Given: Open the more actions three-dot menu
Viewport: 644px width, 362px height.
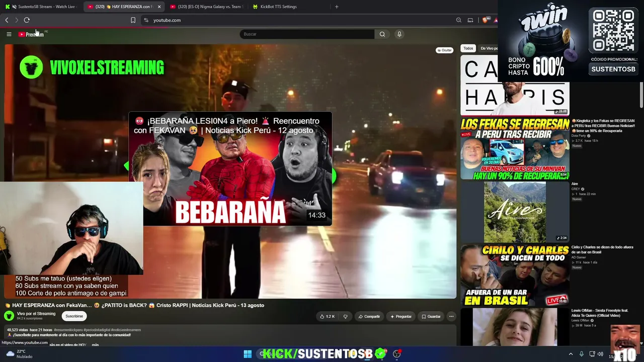Looking at the screenshot, I should click(451, 316).
